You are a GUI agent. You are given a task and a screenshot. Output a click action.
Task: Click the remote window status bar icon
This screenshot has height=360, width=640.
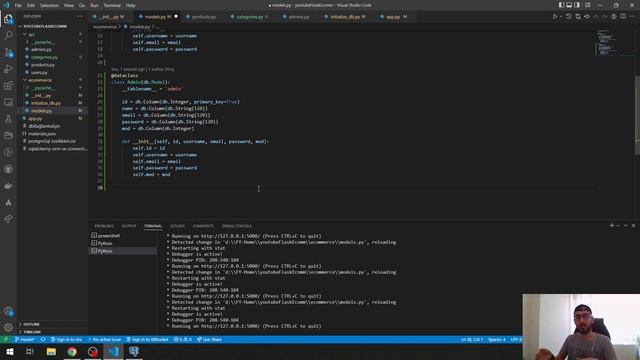pos(5,340)
